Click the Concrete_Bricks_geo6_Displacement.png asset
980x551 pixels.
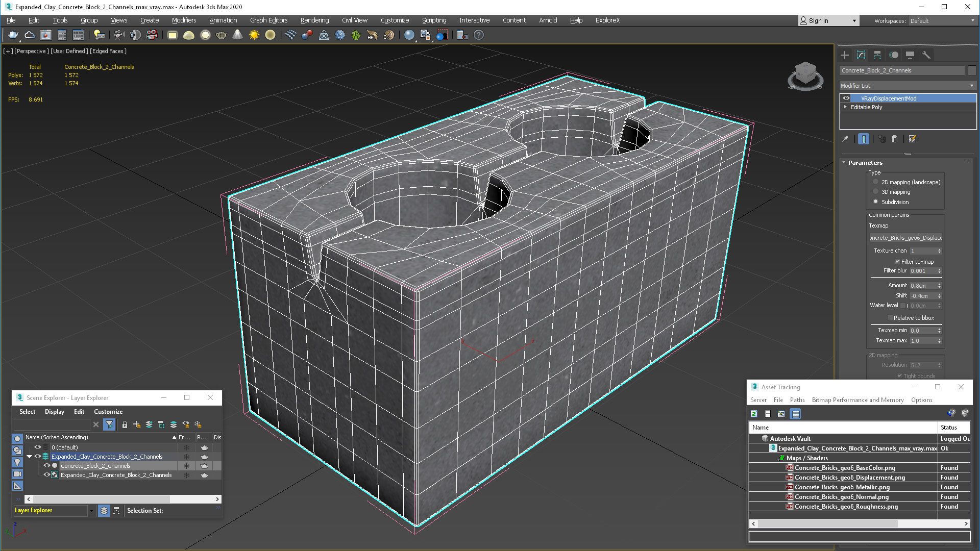coord(849,477)
